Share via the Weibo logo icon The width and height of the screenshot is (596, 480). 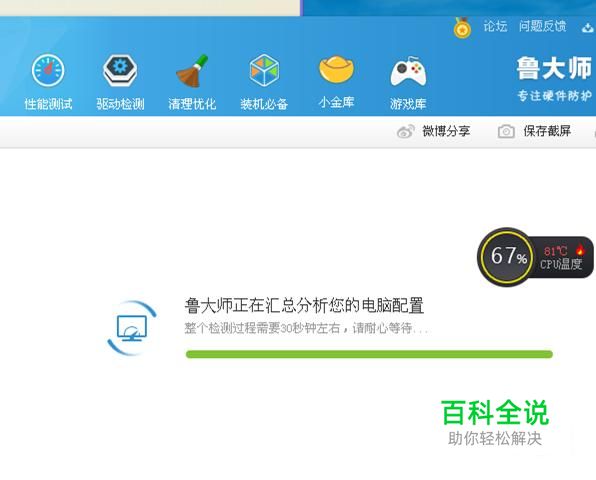[x=406, y=131]
